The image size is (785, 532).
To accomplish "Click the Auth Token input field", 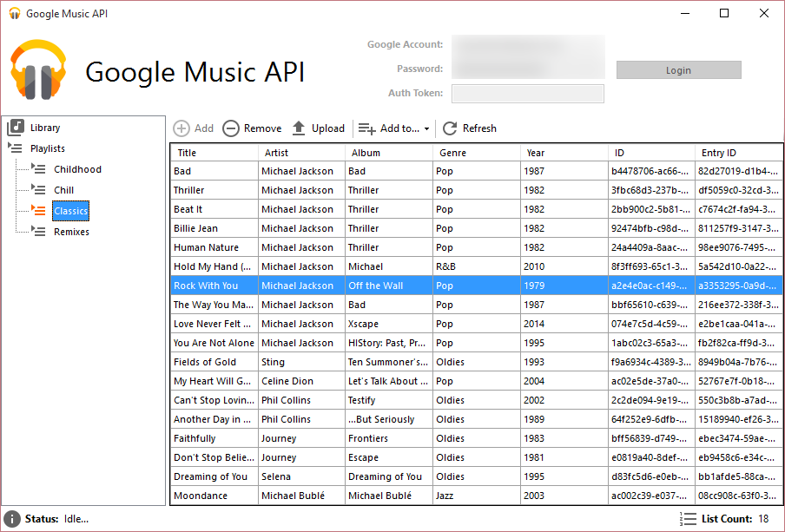I will (528, 94).
